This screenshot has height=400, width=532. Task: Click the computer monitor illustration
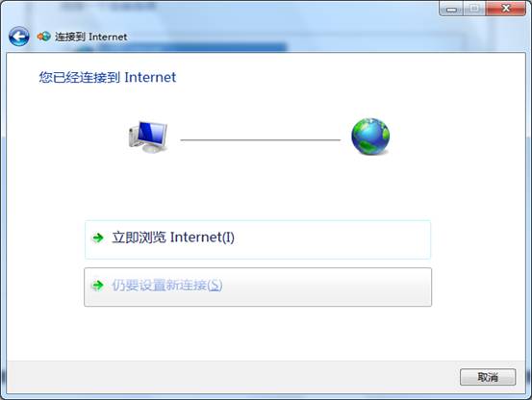click(148, 137)
